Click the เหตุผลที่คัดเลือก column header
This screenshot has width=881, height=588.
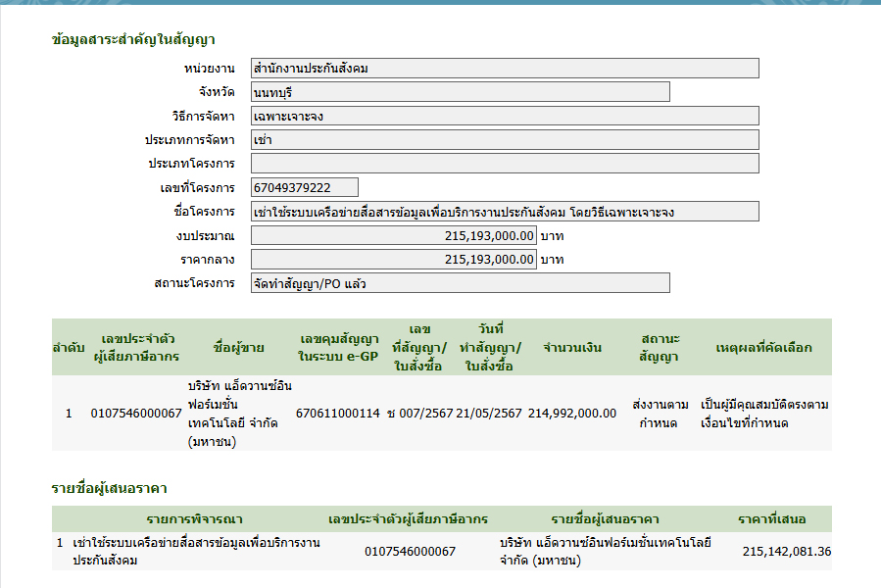pos(763,347)
